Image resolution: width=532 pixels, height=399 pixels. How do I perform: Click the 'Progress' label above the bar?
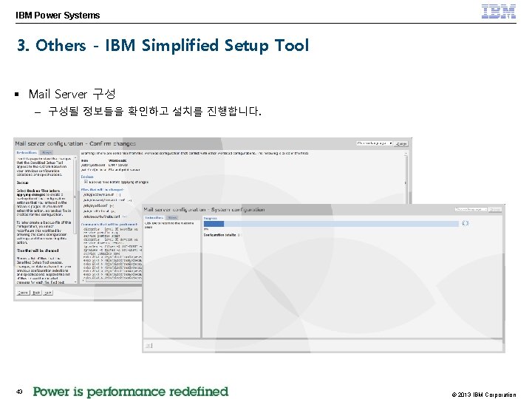pos(211,218)
